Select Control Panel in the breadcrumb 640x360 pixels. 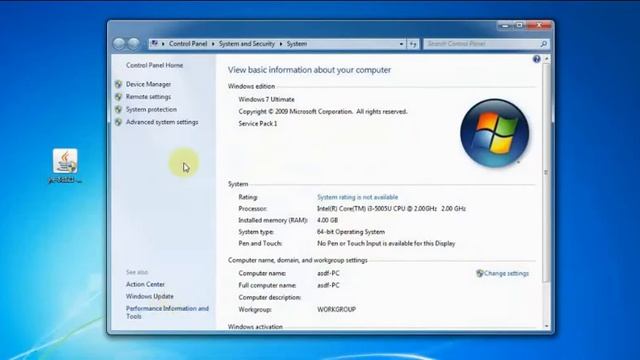[x=188, y=44]
